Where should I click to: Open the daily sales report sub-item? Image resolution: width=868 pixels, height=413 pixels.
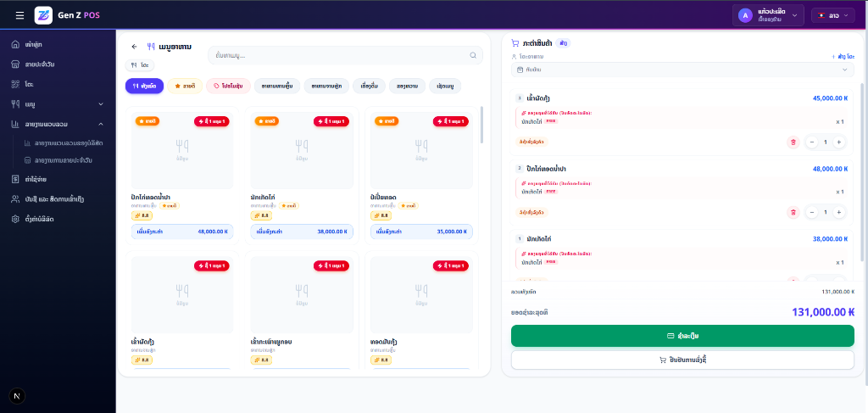58,160
